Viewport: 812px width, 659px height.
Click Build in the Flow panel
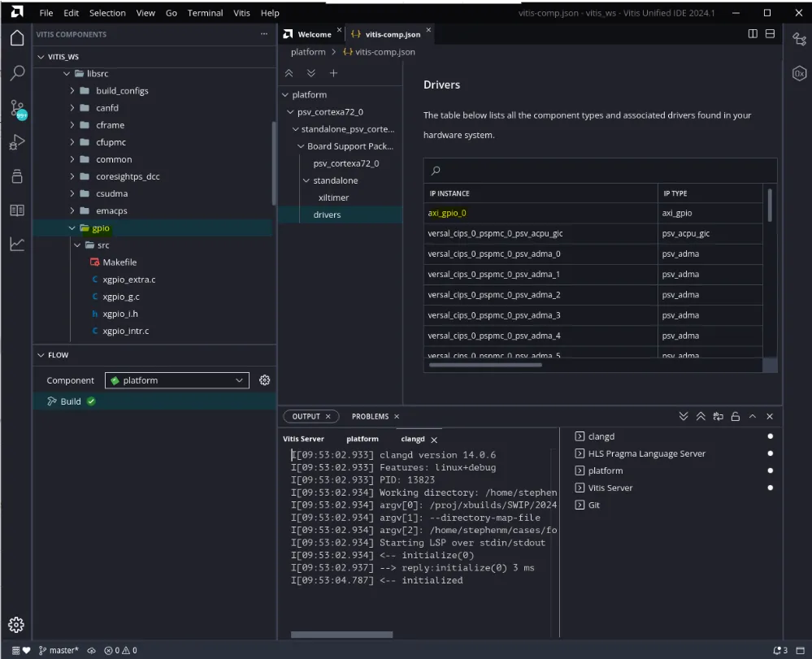click(71, 401)
